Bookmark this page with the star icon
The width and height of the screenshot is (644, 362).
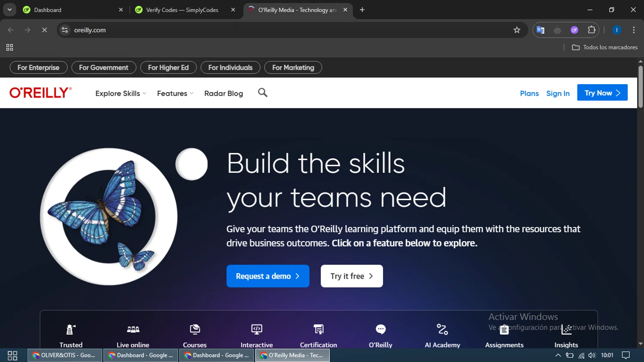coord(517,30)
